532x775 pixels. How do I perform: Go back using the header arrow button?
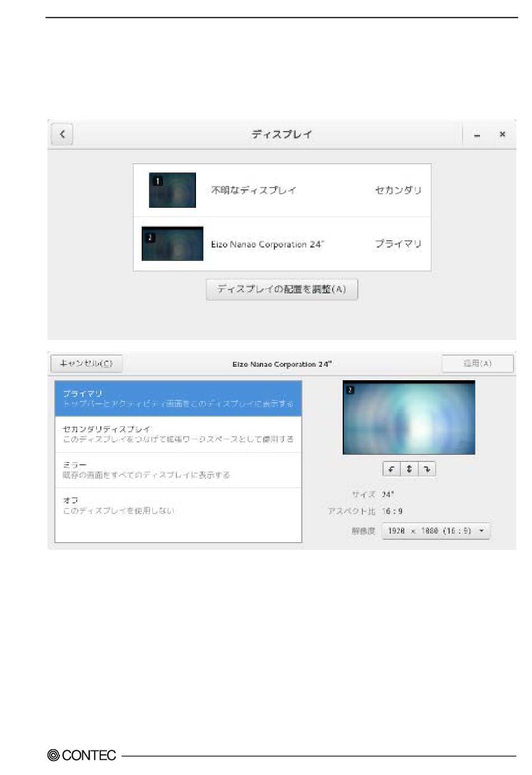62,134
